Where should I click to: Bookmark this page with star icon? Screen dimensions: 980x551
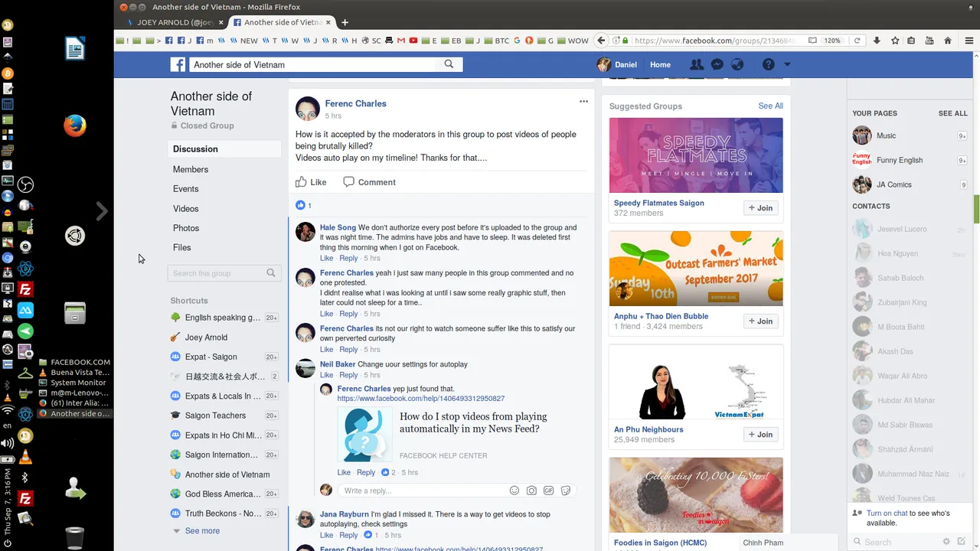[x=894, y=41]
